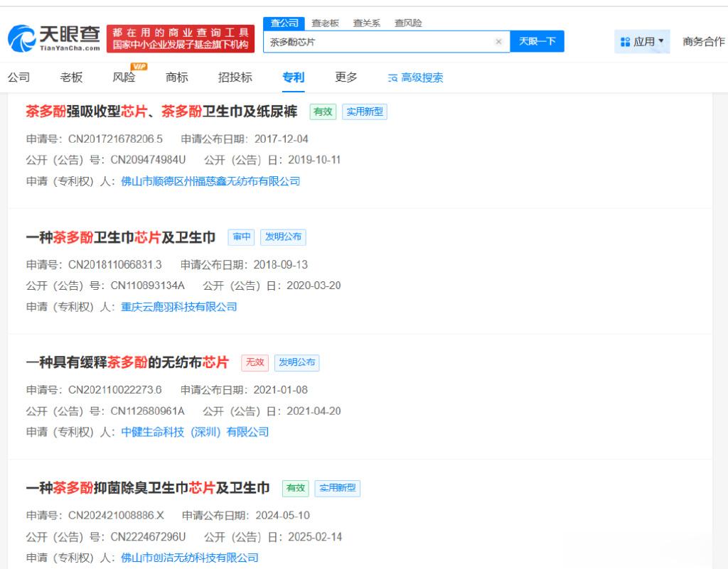Image resolution: width=728 pixels, height=569 pixels.
Task: Click the TianYanCha logo
Action: [54, 38]
